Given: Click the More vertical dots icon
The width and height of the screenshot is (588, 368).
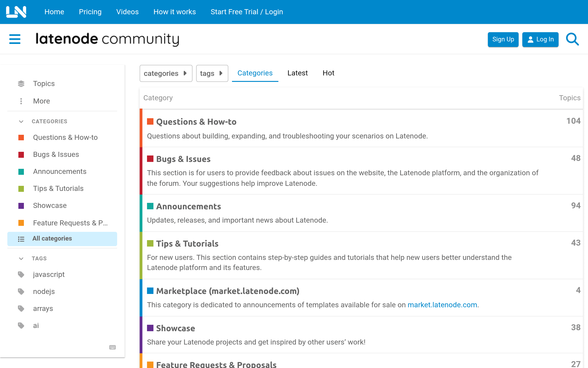Looking at the screenshot, I should click(21, 101).
